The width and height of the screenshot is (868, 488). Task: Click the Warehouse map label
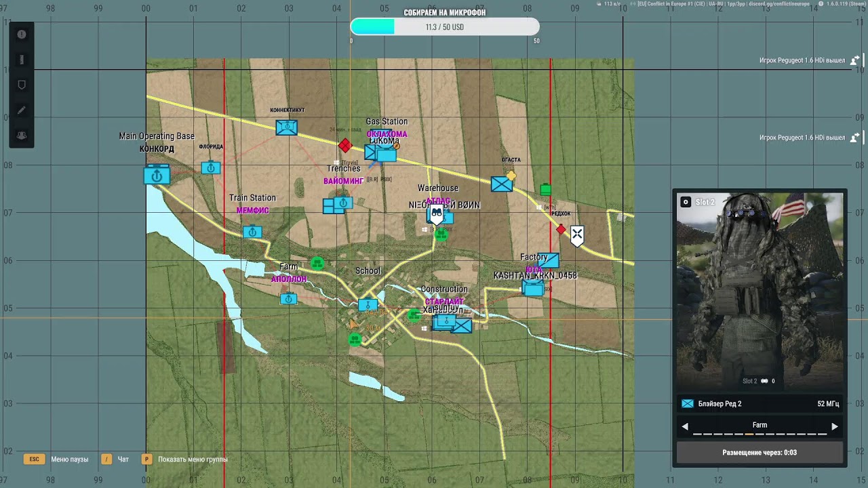438,188
